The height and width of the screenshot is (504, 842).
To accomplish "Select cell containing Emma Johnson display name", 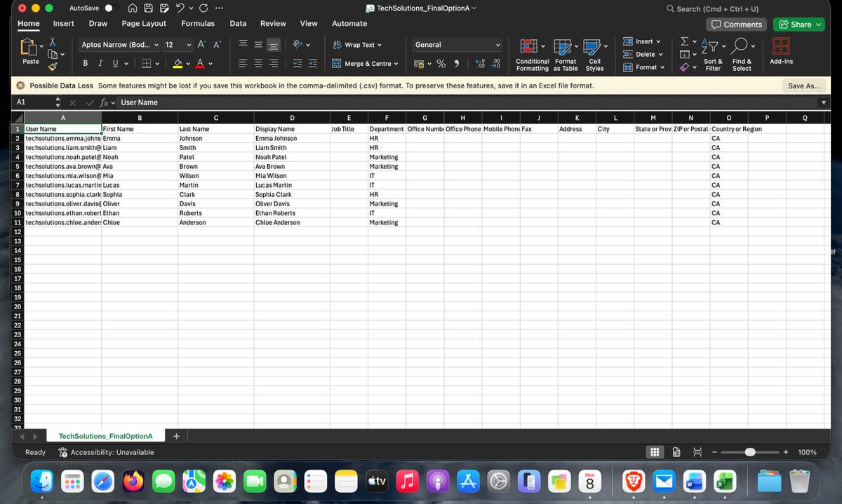I will [292, 139].
